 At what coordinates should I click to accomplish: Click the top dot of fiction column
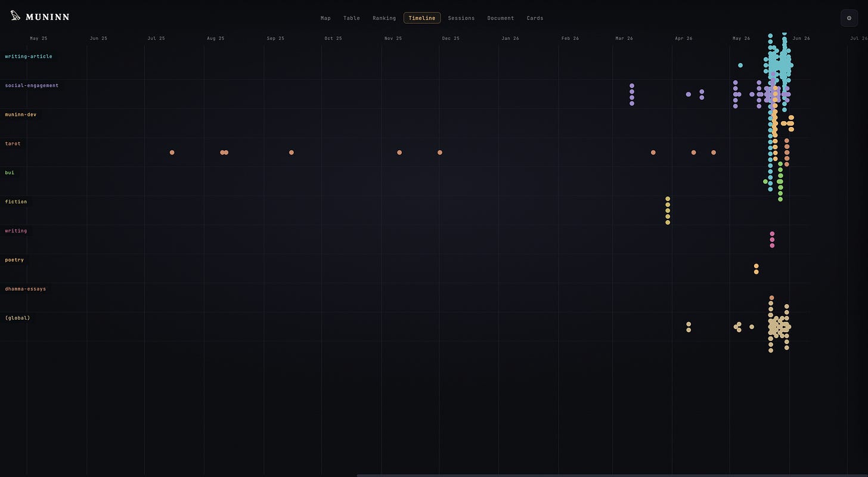coord(668,199)
